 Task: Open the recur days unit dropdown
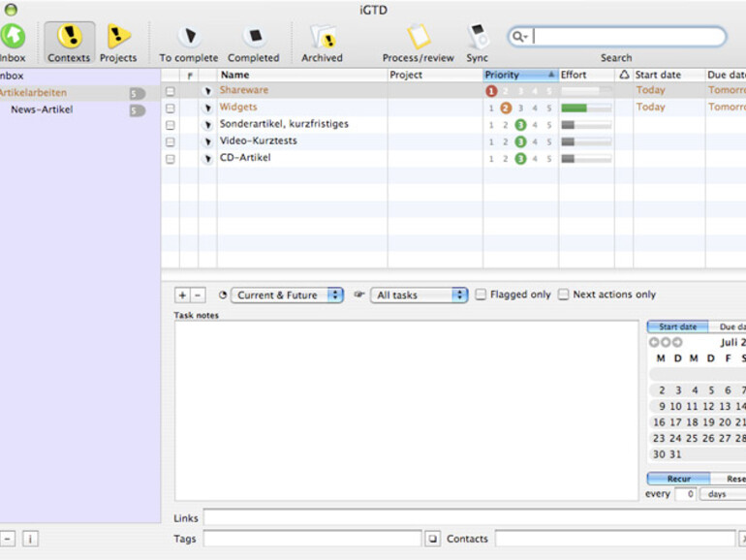[723, 494]
